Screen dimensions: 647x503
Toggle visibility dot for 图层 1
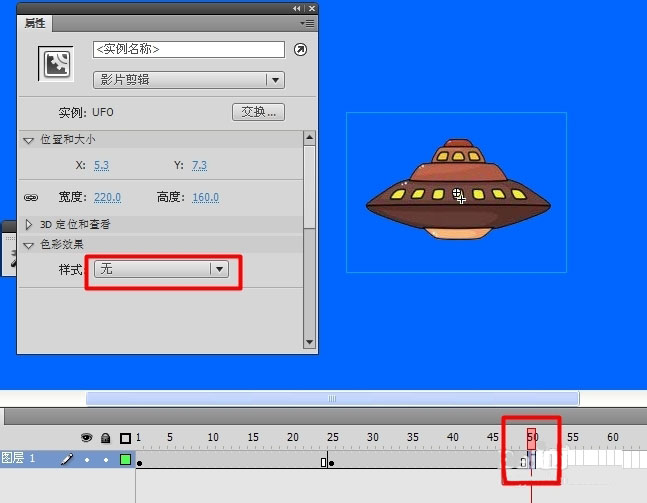pos(87,460)
